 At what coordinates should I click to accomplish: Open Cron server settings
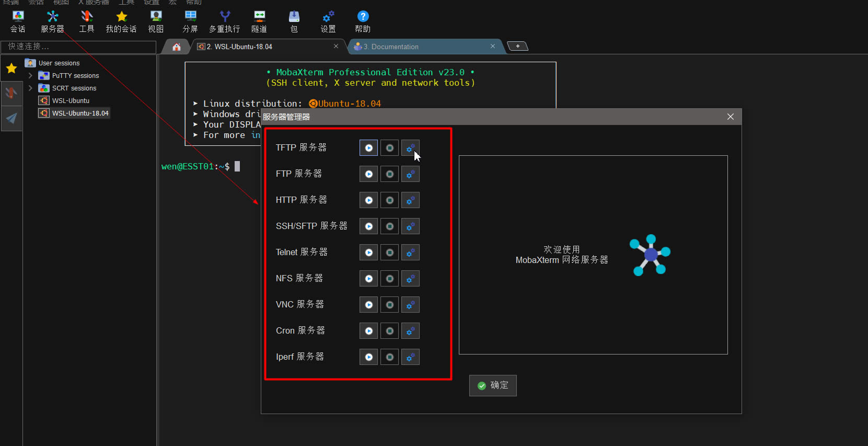[410, 331]
